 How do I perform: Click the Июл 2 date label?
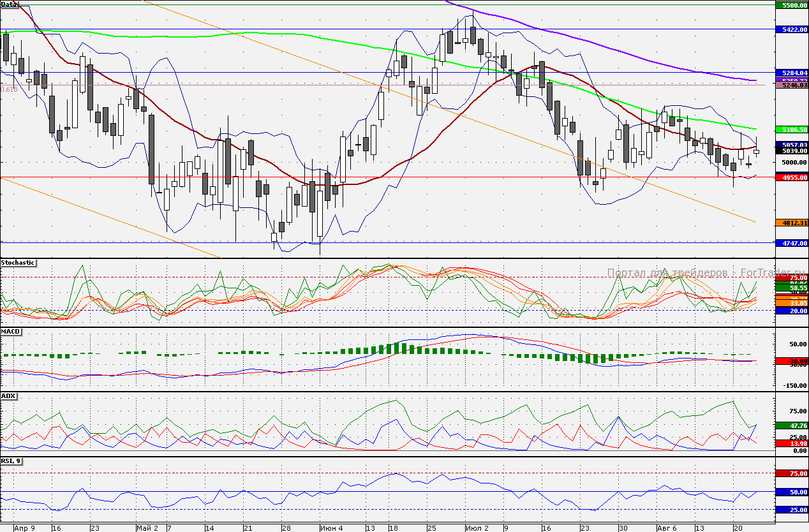click(x=477, y=528)
